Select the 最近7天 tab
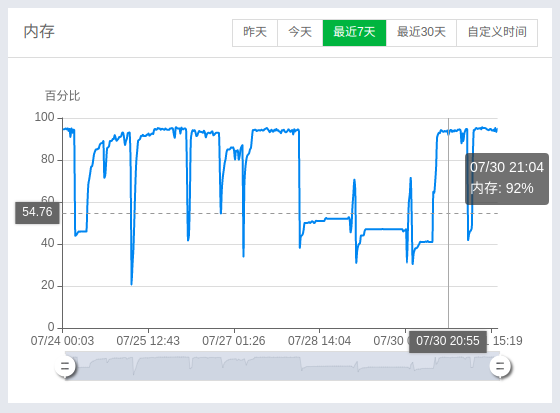Viewport: 560px width, 413px height. click(x=354, y=33)
